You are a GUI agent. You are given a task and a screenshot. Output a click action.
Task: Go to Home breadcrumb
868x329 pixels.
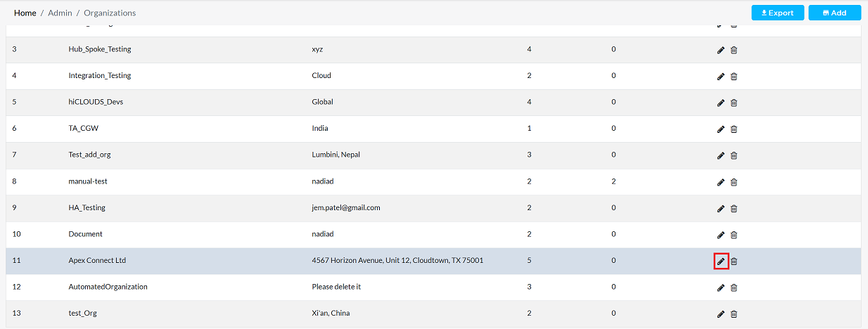25,13
